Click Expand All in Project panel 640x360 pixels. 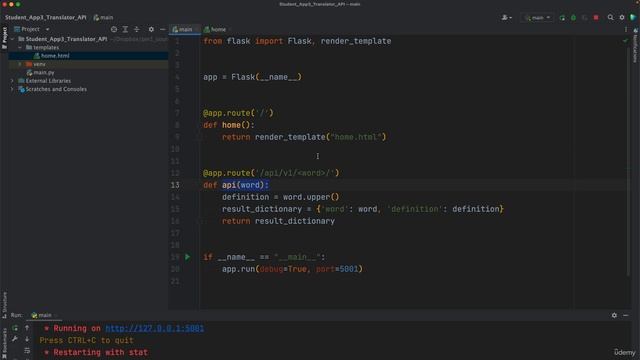(x=125, y=29)
